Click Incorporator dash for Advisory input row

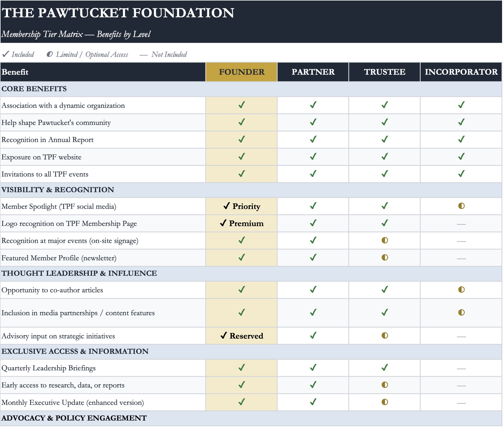pyautogui.click(x=461, y=337)
